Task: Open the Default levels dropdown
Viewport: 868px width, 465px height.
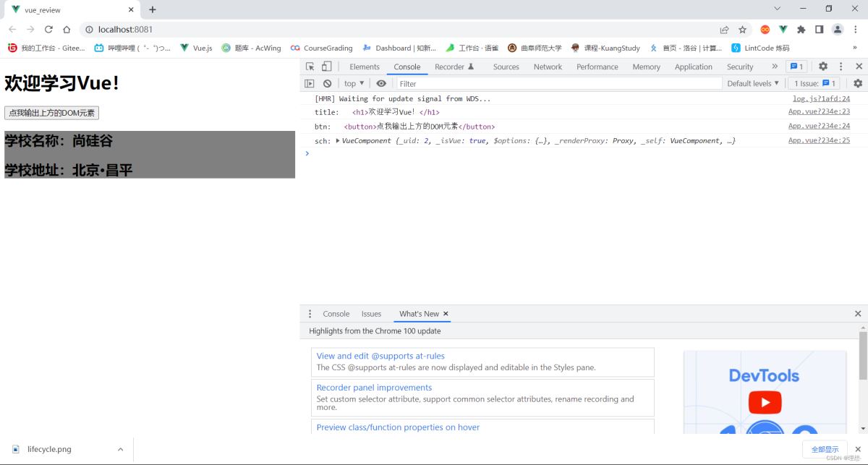Action: coord(753,84)
